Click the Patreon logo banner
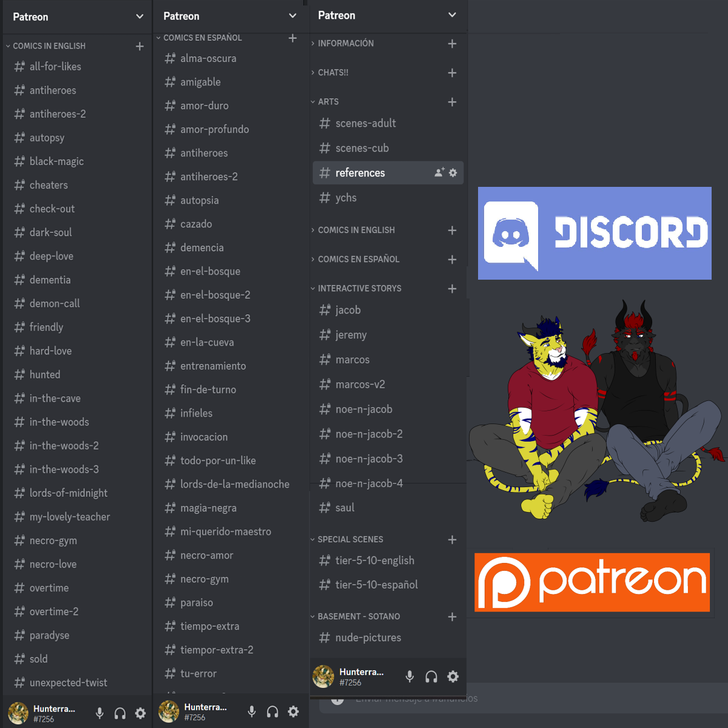The image size is (728, 728). (x=592, y=582)
